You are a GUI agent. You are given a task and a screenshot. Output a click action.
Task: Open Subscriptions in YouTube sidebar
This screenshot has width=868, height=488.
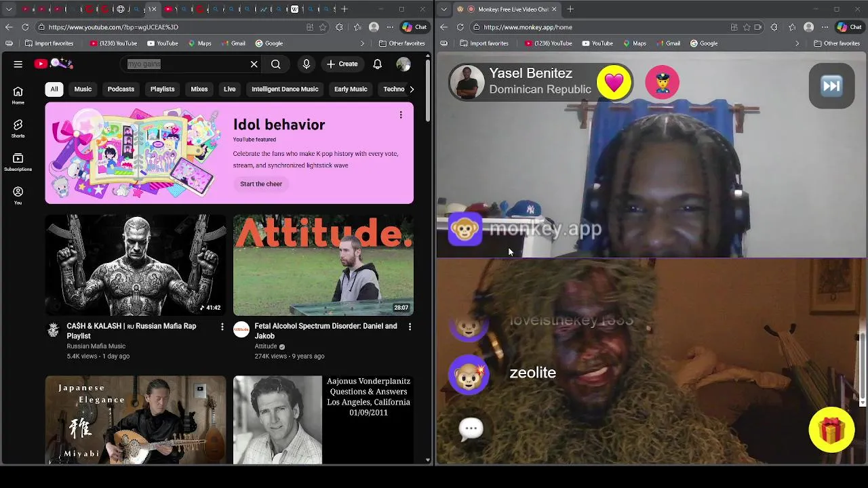18,162
